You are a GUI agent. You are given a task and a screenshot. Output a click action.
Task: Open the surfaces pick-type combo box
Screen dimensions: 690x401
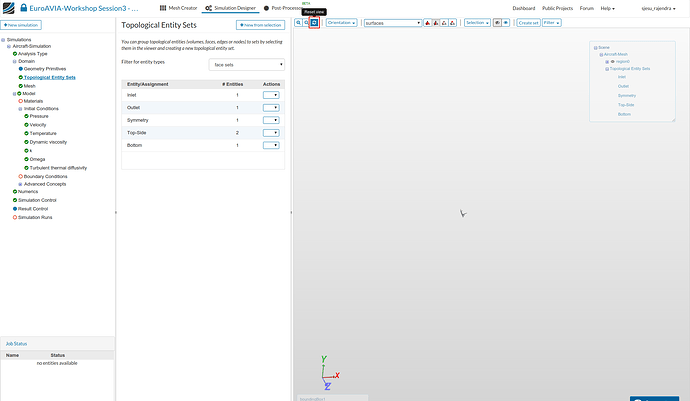click(x=393, y=23)
